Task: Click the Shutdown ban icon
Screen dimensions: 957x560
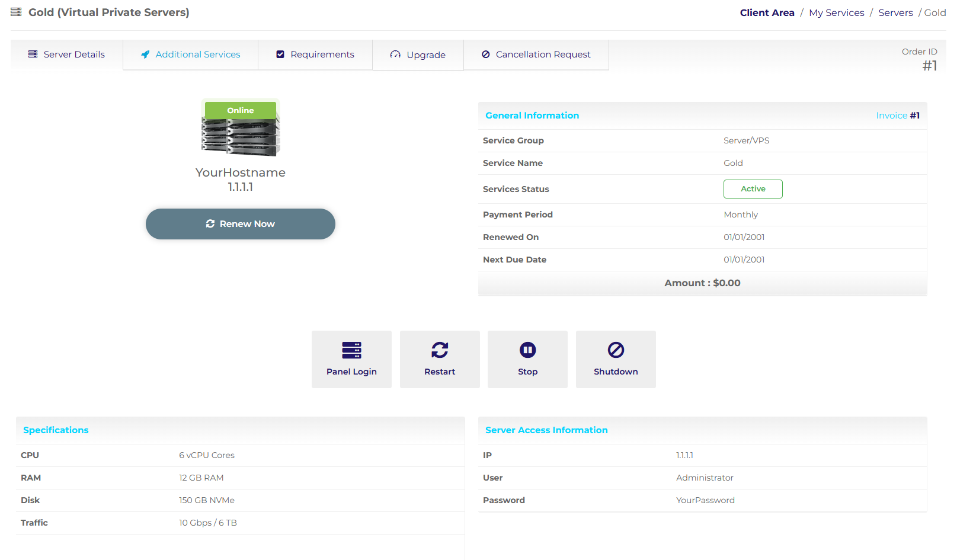Action: click(x=616, y=350)
